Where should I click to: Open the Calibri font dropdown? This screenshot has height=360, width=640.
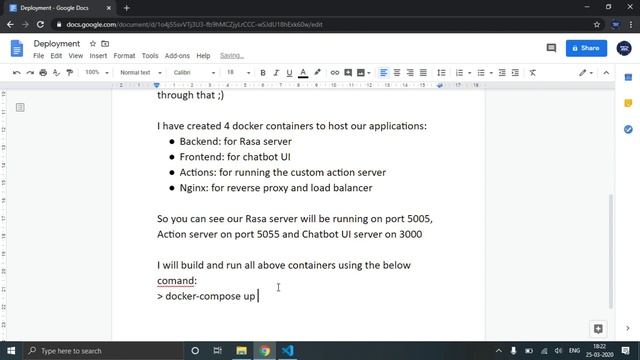point(194,73)
